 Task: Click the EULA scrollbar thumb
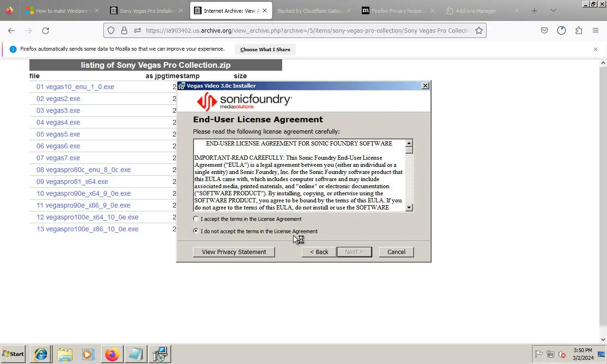point(409,150)
